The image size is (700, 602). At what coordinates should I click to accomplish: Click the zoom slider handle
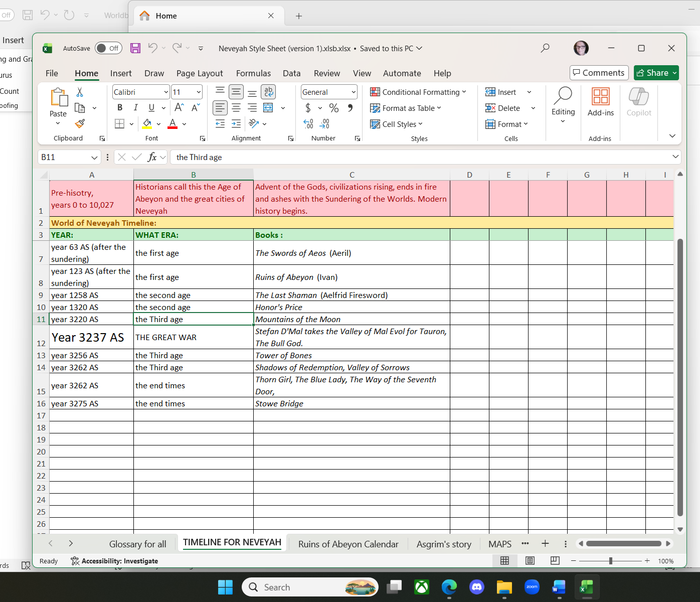(x=610, y=561)
